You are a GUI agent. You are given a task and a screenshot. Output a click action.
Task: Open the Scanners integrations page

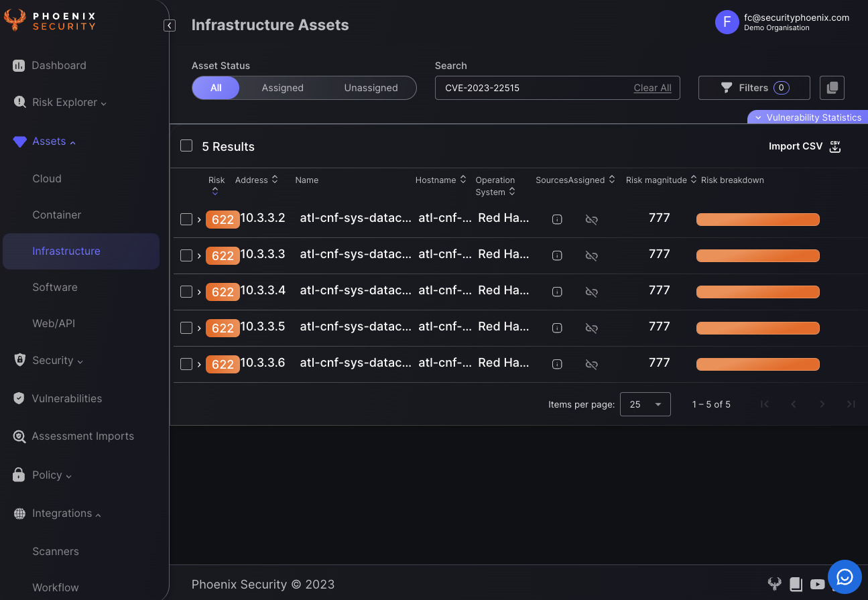56,551
